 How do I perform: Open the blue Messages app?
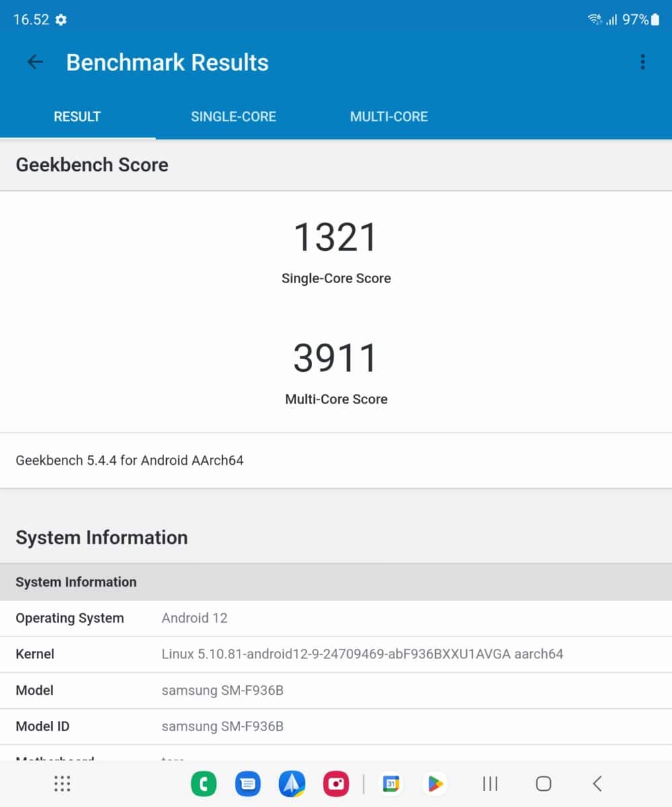248,783
